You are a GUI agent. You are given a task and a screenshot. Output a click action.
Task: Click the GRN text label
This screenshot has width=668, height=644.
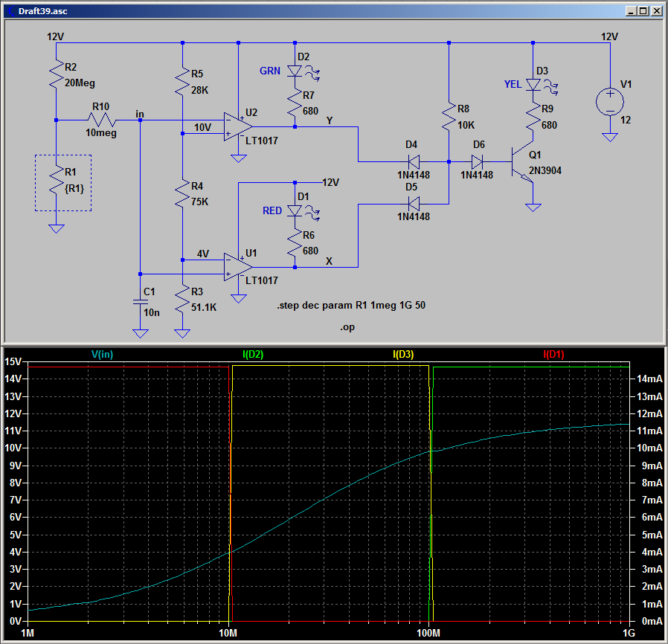(270, 71)
